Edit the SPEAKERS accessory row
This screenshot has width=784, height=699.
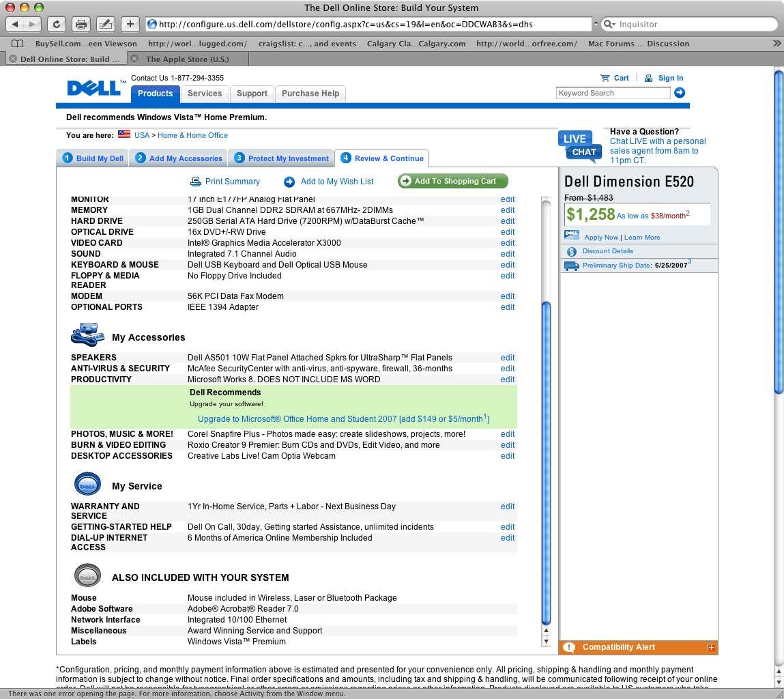[508, 358]
